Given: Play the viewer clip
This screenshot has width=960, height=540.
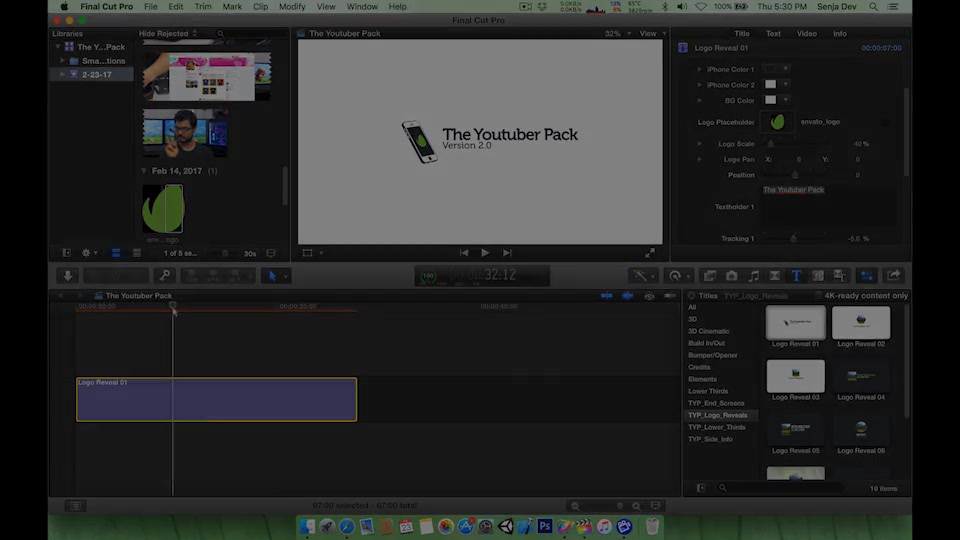Looking at the screenshot, I should point(485,253).
